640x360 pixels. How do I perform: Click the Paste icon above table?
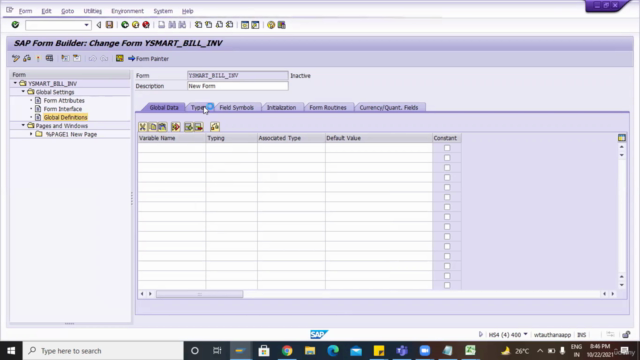[x=162, y=127]
